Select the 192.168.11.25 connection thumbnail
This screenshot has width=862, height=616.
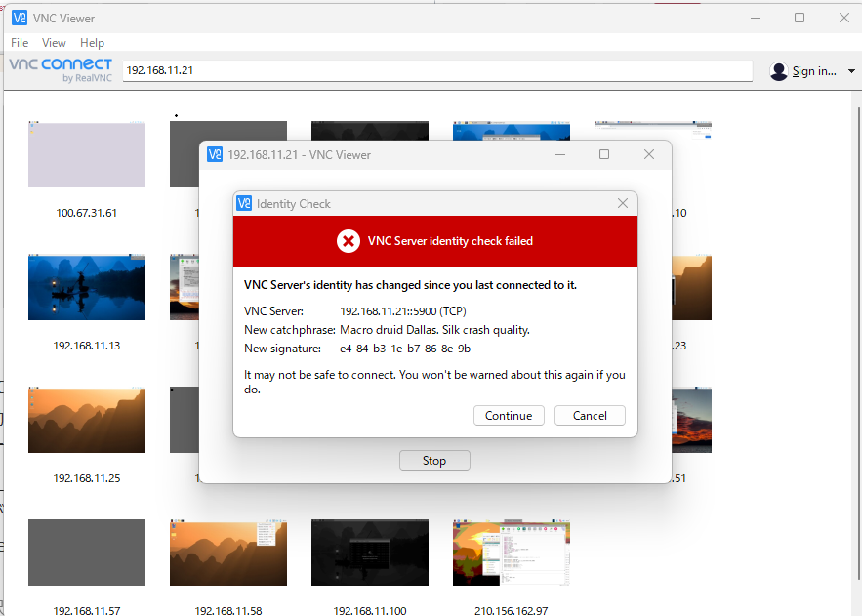point(87,420)
